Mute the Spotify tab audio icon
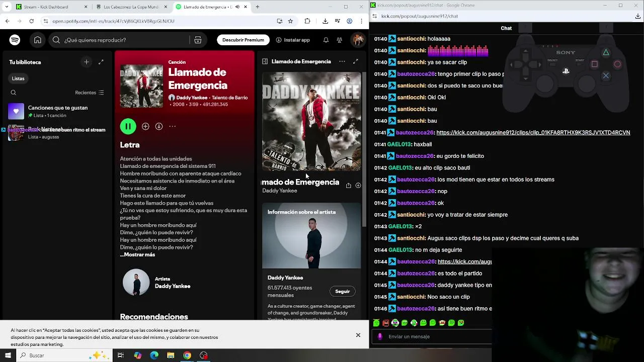The image size is (644, 362). point(237,7)
